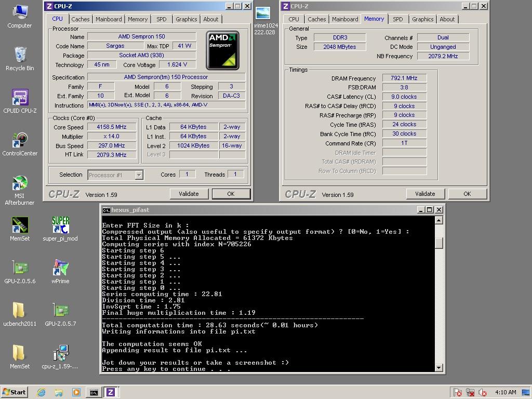Open Windows Explorer from the taskbar
Screen dimensions: 532x399
click(x=59, y=393)
